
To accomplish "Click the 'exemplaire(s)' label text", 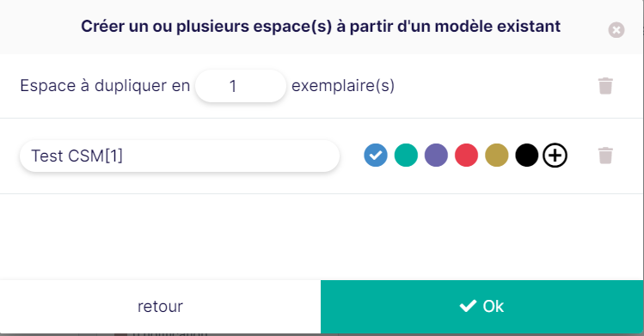I will coord(343,86).
